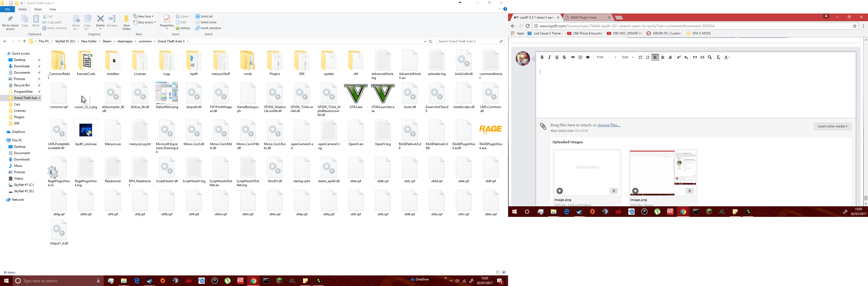
Task: Click the code snippet icon
Action: point(703,57)
